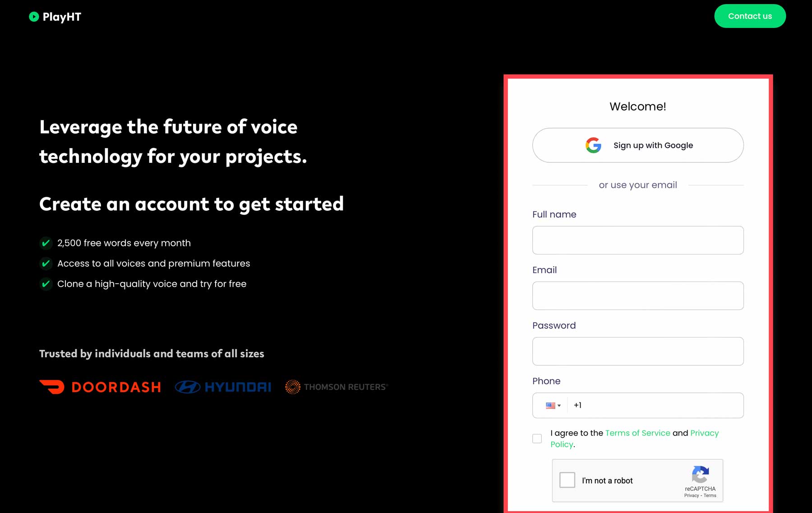
Task: Click the or use your email divider
Action: [x=637, y=185]
